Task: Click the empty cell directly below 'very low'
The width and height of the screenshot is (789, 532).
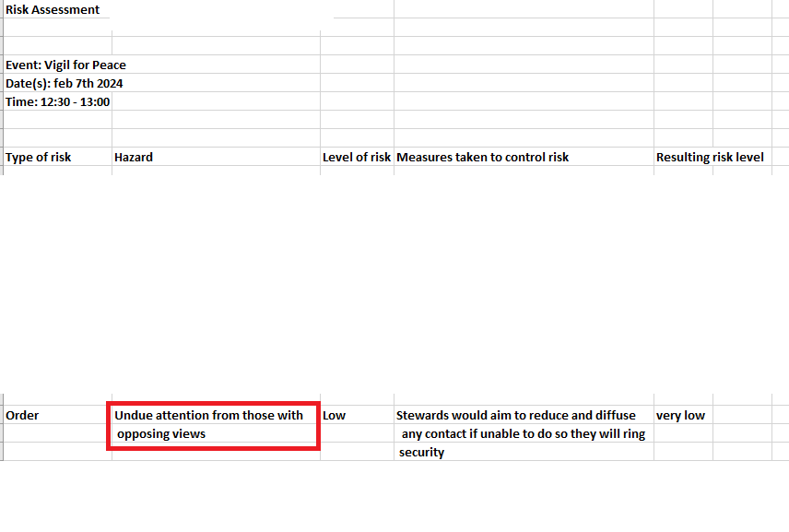Action: (683, 433)
